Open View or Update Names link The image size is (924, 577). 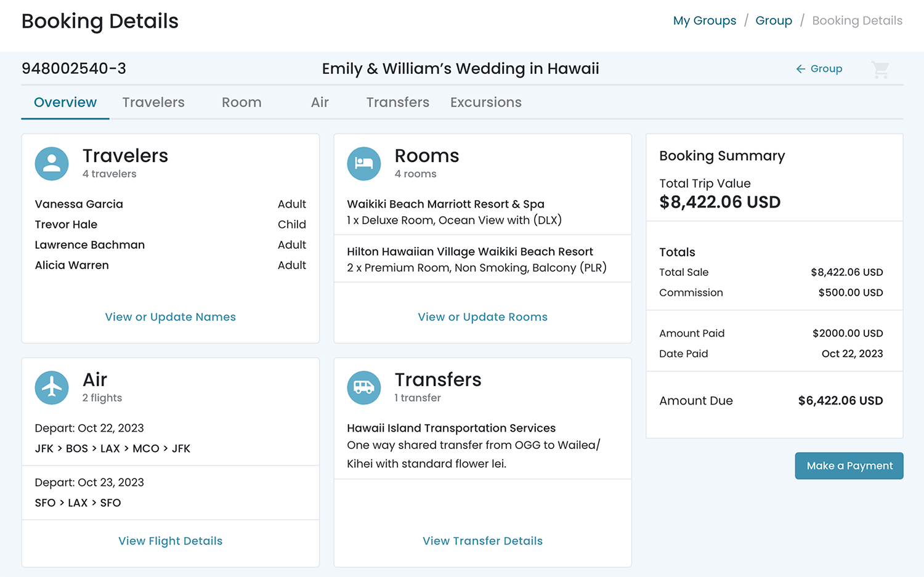[x=171, y=317]
